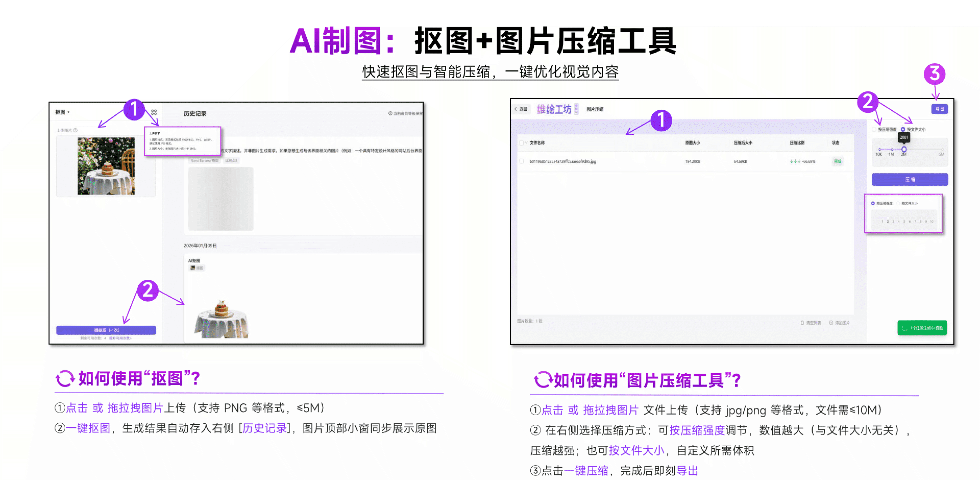
Task: Open the 图片压缩 tab label
Action: (x=595, y=109)
